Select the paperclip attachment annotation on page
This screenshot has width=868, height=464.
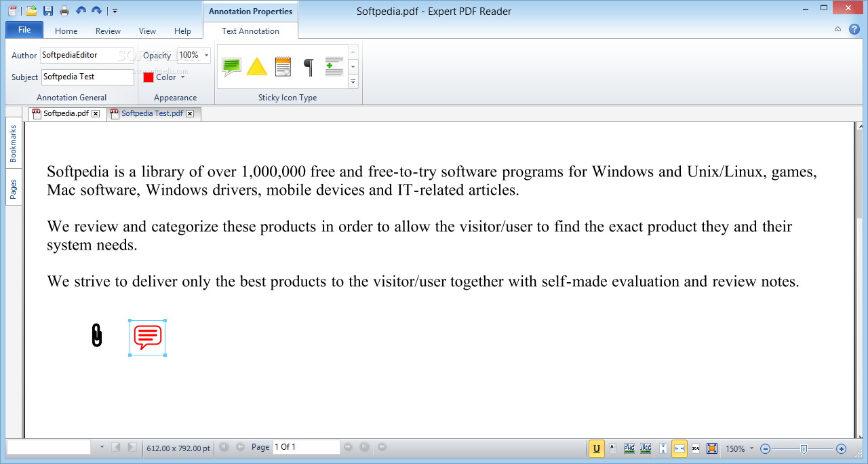[97, 335]
